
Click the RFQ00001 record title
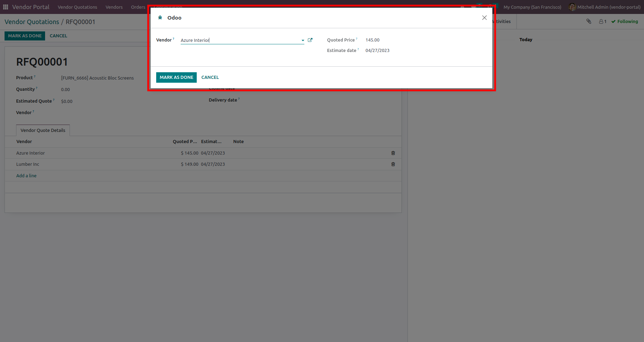pos(42,62)
